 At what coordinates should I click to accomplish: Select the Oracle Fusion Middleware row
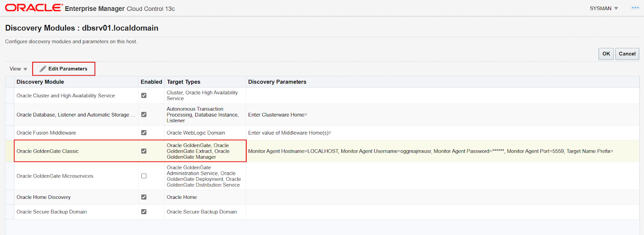coord(322,133)
